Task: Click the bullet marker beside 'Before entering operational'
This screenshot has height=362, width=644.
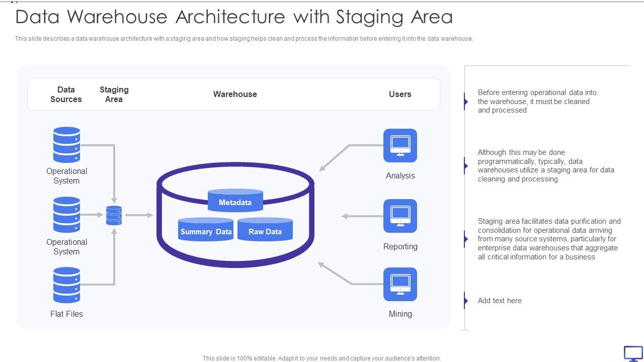Action: (x=466, y=102)
